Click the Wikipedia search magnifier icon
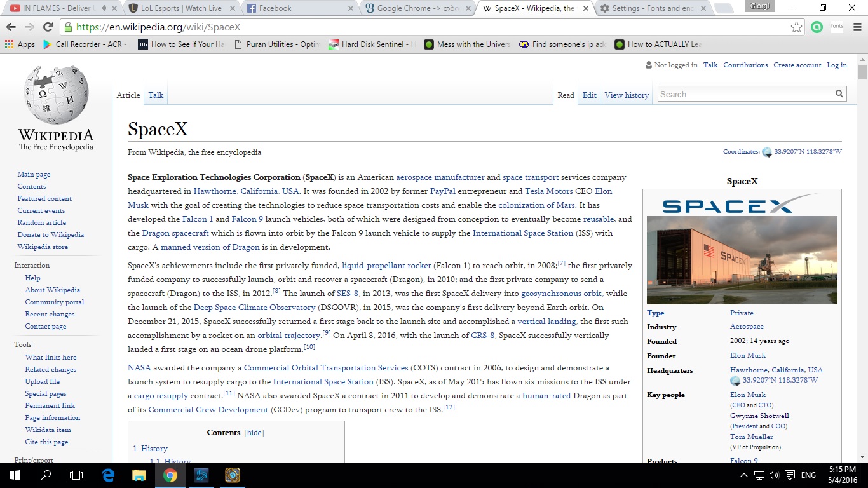868x488 pixels. [839, 94]
